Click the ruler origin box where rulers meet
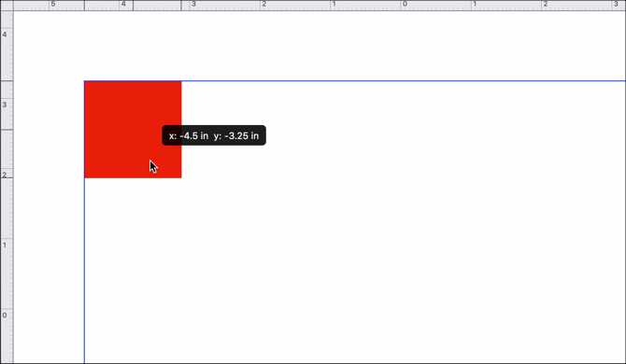The height and width of the screenshot is (364, 626). coord(7,6)
